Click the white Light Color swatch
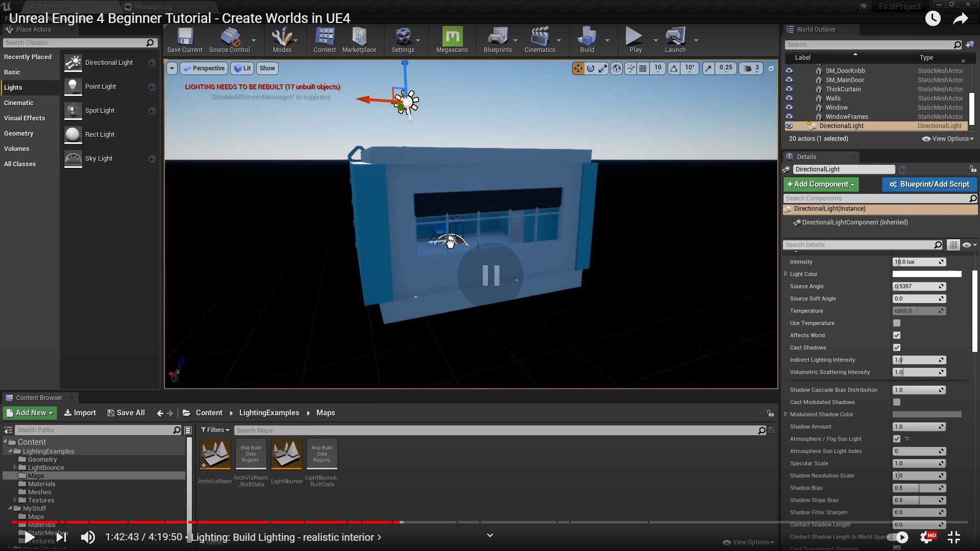 (x=926, y=274)
